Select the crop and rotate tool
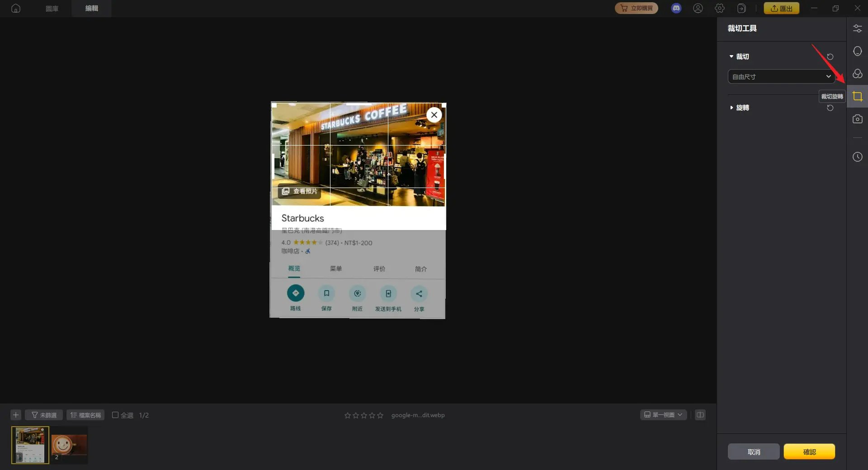This screenshot has height=470, width=868. pos(857,96)
